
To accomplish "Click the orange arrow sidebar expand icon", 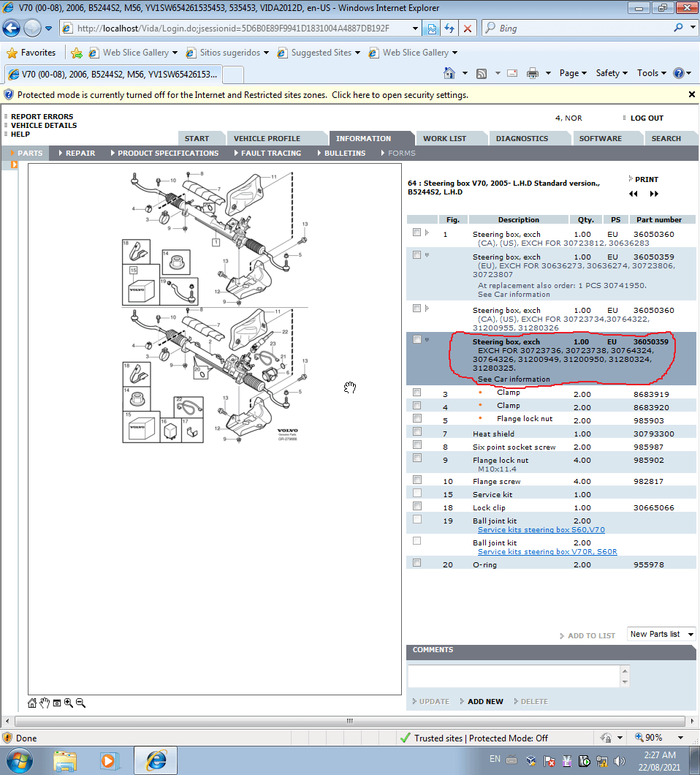I will (14, 165).
